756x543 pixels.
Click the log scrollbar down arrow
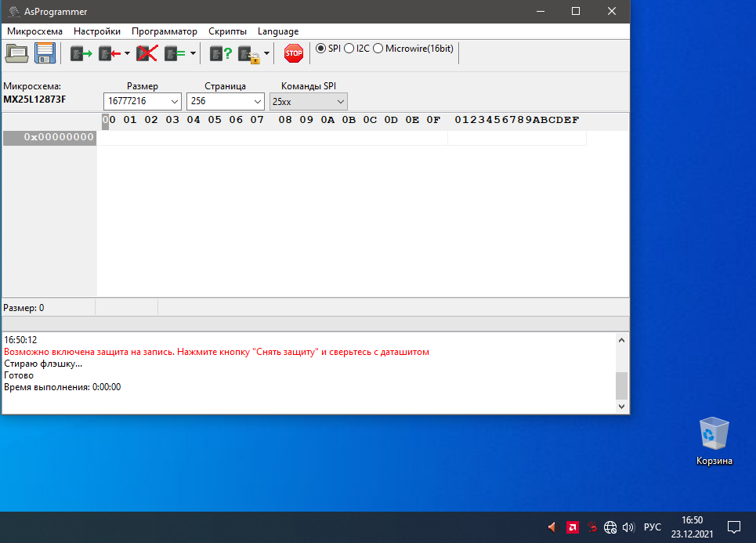coord(621,407)
